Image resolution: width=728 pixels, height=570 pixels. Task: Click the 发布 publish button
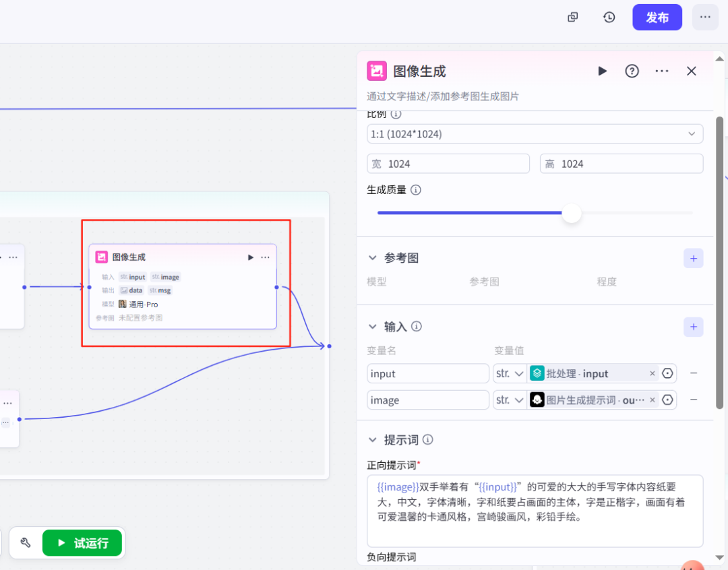tap(657, 17)
